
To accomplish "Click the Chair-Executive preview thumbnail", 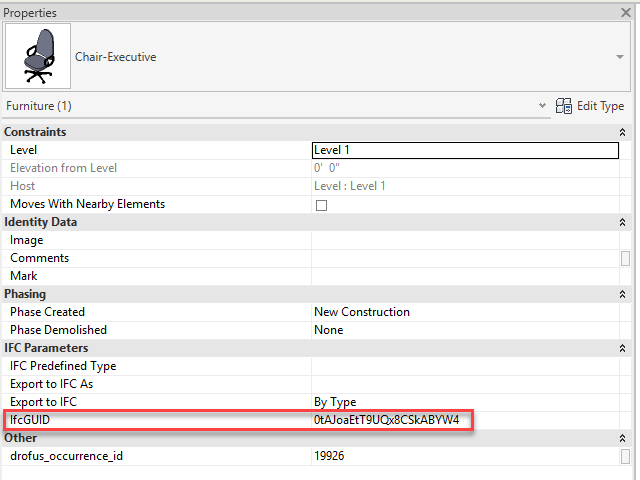I will pyautogui.click(x=38, y=57).
